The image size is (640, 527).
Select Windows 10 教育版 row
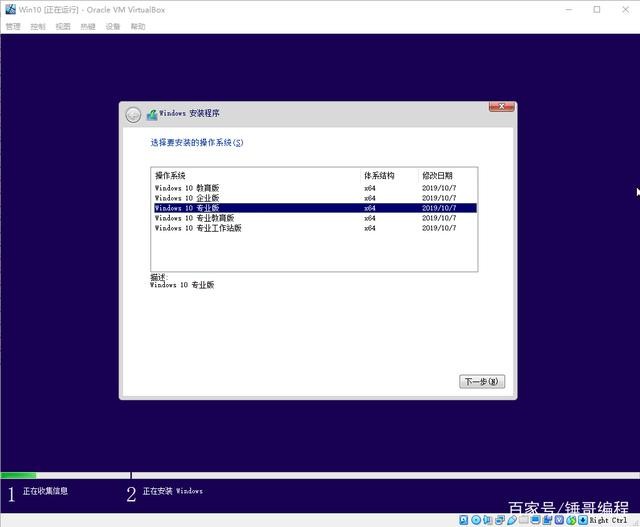point(315,188)
